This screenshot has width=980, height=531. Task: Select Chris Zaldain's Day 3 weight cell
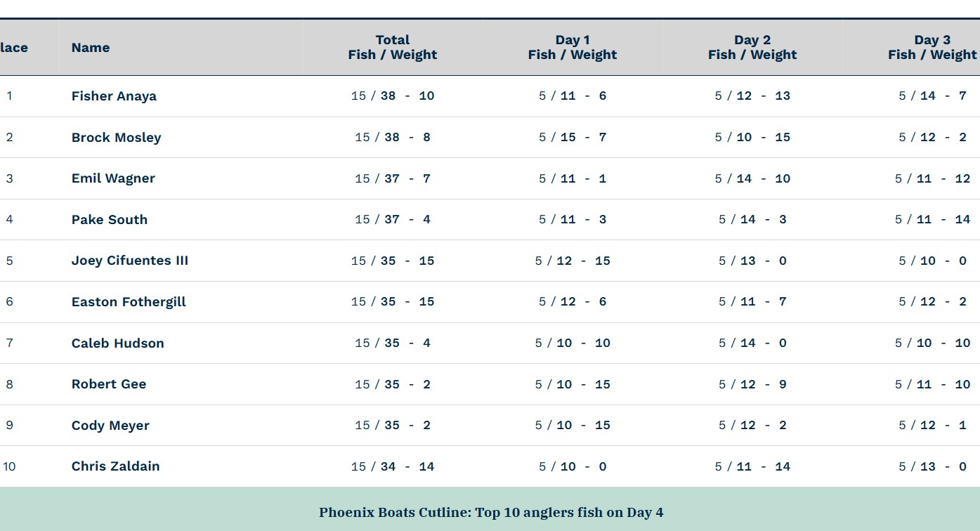[932, 466]
